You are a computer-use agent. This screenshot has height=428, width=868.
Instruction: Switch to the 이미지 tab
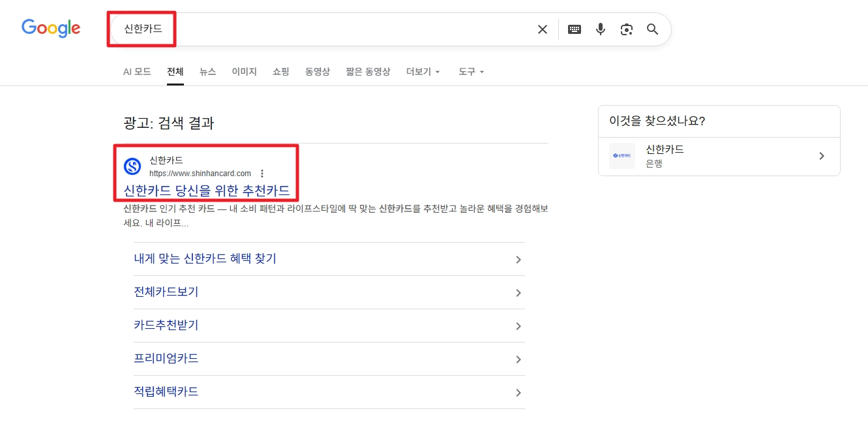244,72
